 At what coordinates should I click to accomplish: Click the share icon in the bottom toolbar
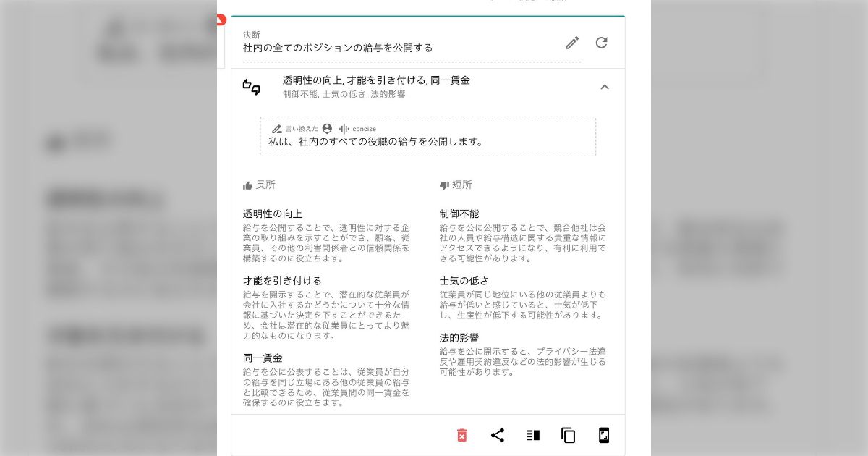click(498, 435)
